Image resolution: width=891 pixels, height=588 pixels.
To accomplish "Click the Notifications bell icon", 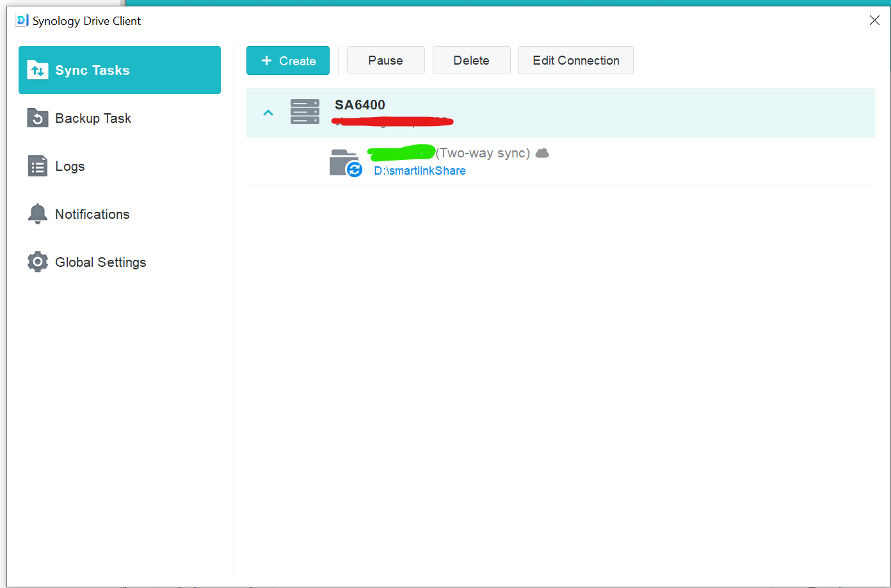I will 38,214.
